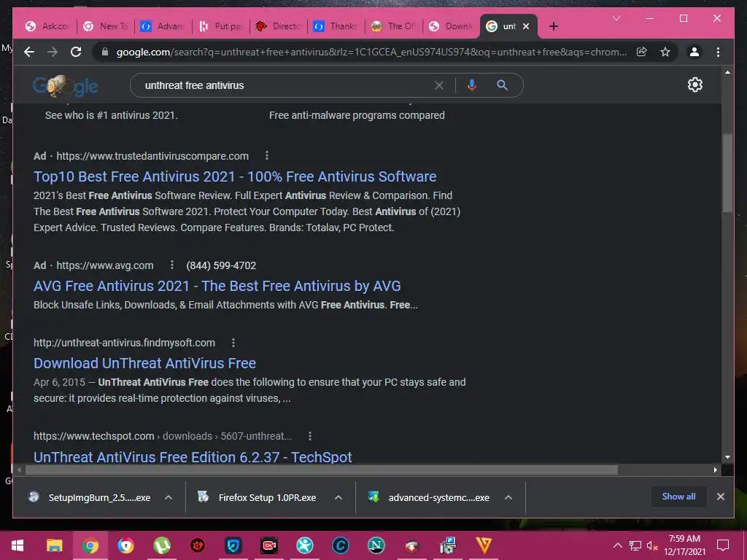Open 'Download UnThreat AntiVirus Free' result
747x560 pixels.
[x=145, y=363]
